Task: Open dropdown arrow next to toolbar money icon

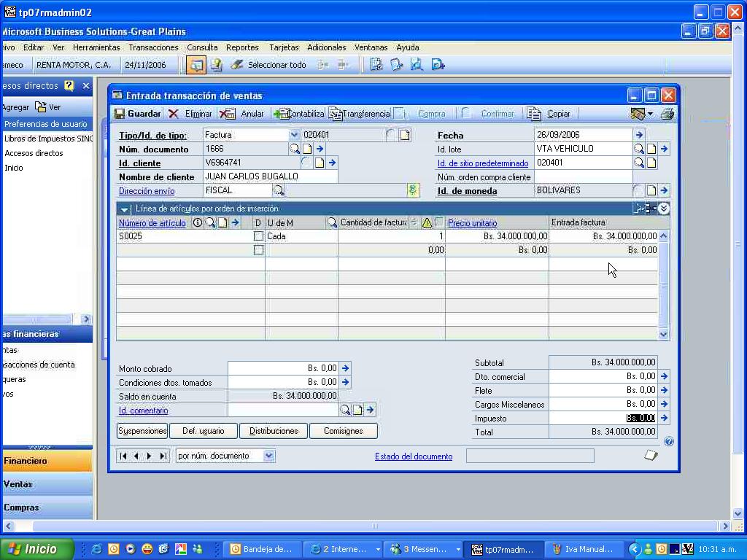Action: pos(650,114)
